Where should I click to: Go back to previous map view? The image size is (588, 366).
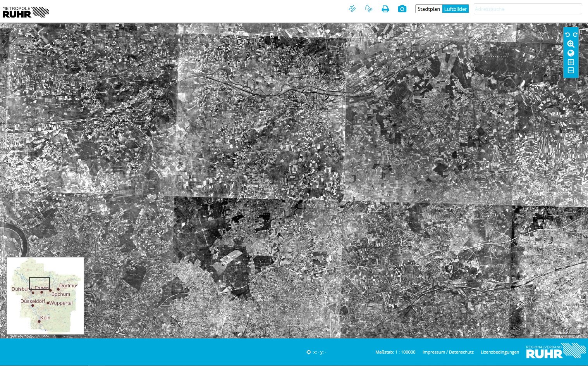[567, 35]
